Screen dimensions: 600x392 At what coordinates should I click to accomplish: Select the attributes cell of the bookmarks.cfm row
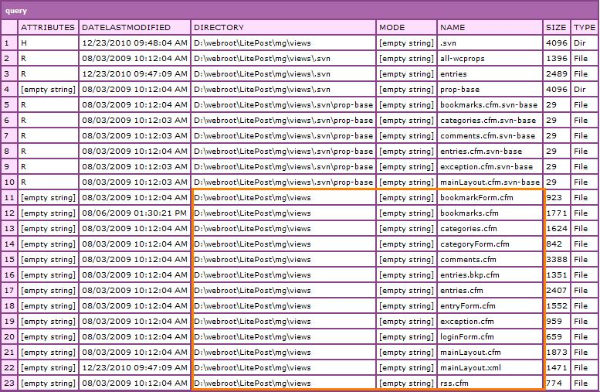(48, 213)
